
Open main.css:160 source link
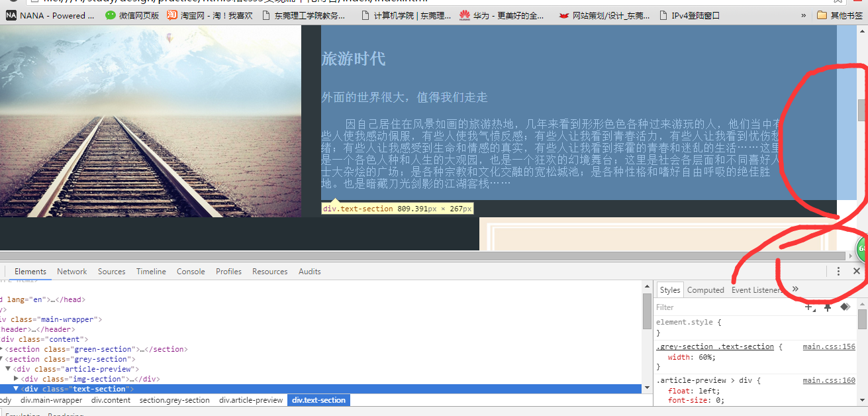(829, 380)
